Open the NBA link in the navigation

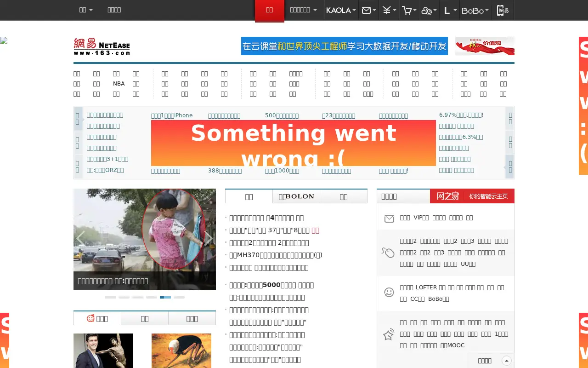(119, 84)
